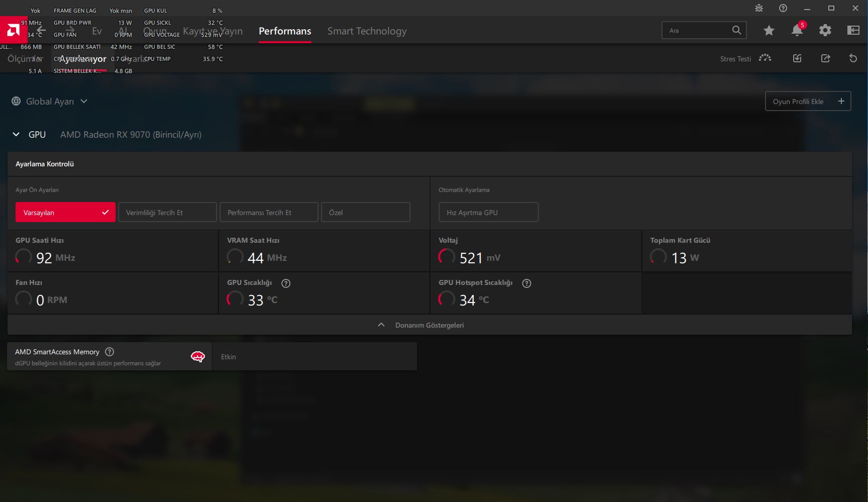Click the globe icon beside Global Ayarı
This screenshot has width=868, height=502.
(16, 101)
